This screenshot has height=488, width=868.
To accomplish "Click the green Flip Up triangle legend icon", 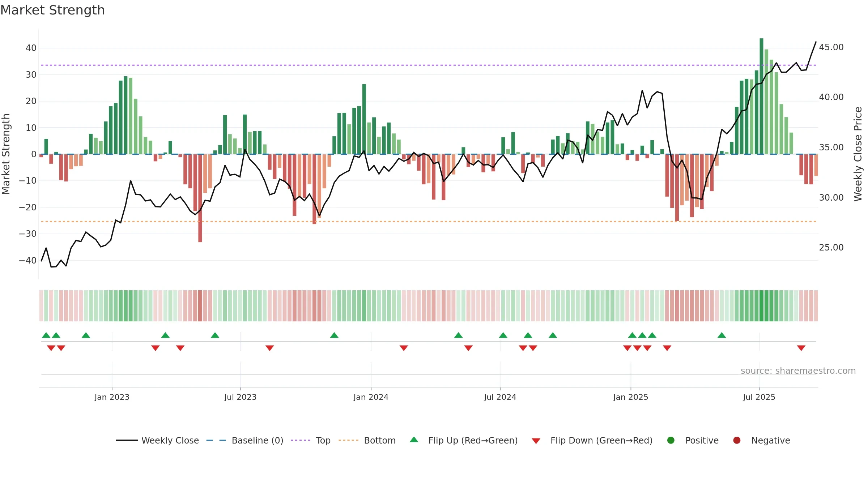I will (x=414, y=440).
